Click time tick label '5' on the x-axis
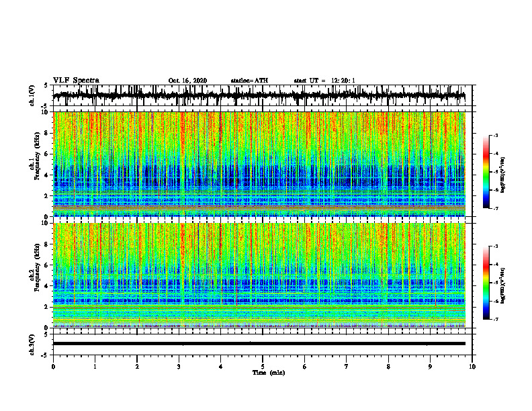This screenshot has width=532, height=411. [263, 367]
